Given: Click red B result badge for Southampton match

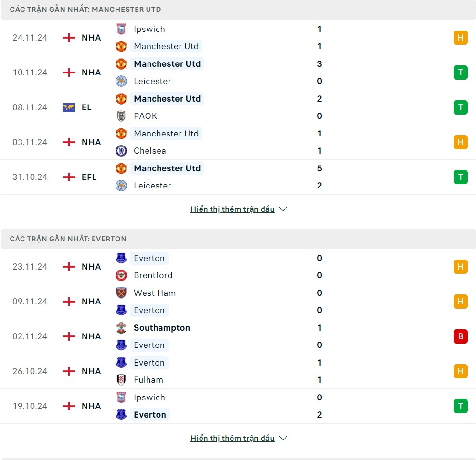Looking at the screenshot, I should (460, 336).
